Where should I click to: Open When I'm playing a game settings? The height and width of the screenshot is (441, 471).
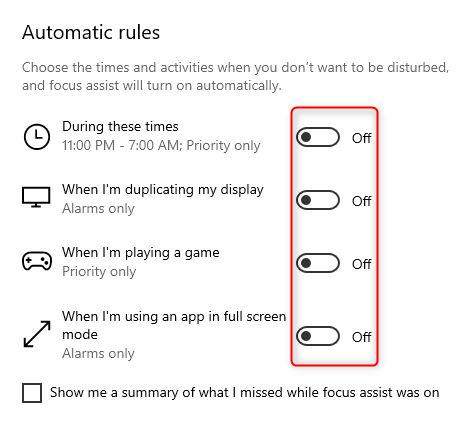(141, 253)
